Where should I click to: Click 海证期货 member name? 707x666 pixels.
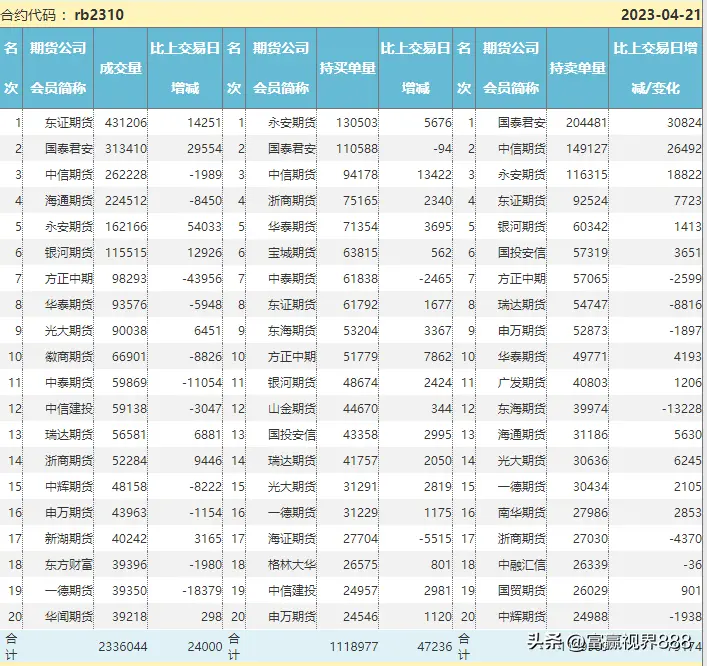point(292,539)
